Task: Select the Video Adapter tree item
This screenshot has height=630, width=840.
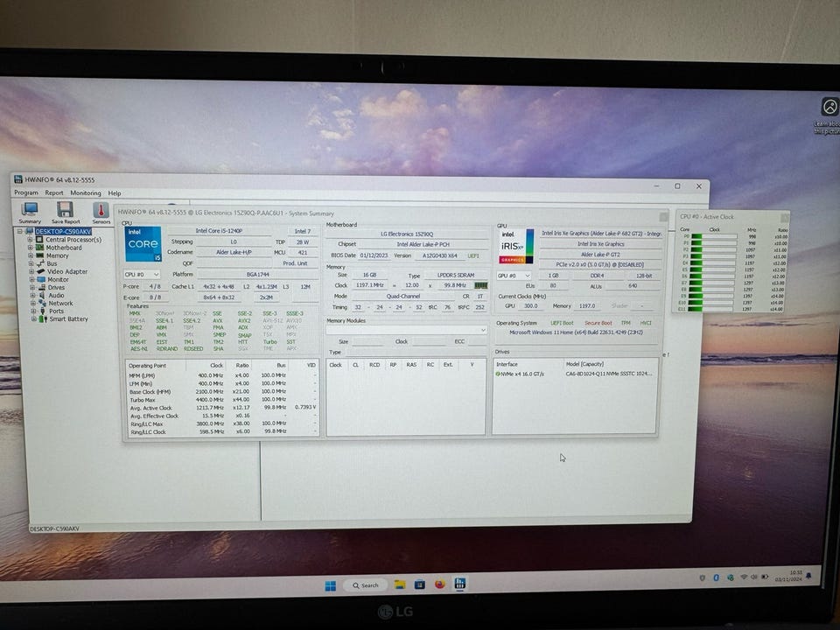Action: (66, 271)
